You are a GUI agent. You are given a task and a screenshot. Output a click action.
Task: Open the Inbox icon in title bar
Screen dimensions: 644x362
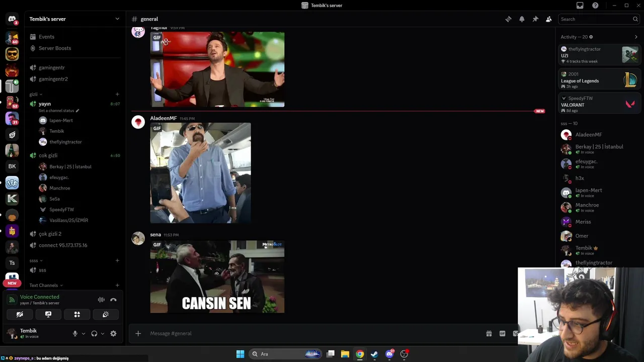point(580,6)
